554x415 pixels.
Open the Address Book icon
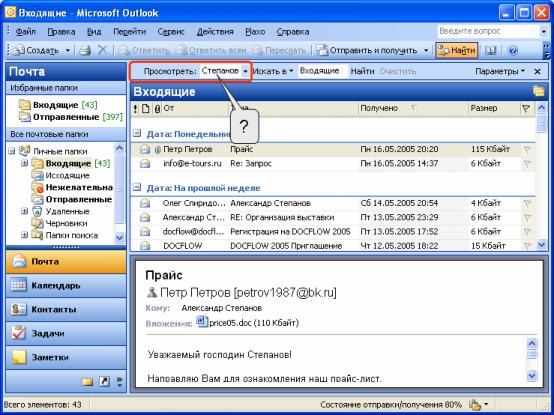490,51
